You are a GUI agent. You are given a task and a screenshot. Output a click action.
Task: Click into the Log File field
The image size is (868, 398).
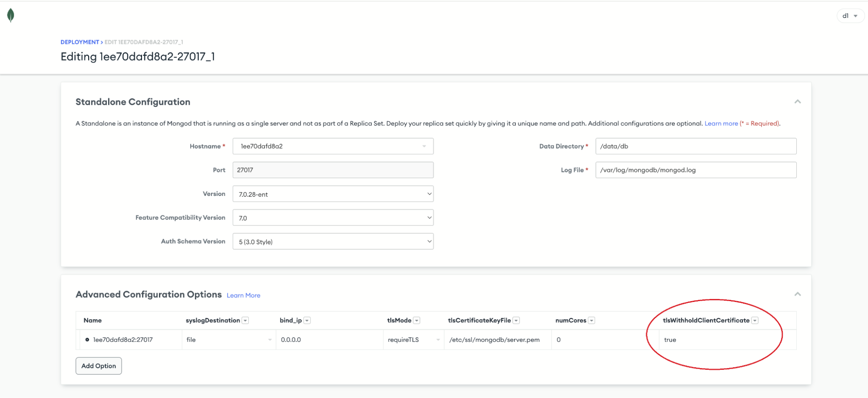tap(696, 170)
